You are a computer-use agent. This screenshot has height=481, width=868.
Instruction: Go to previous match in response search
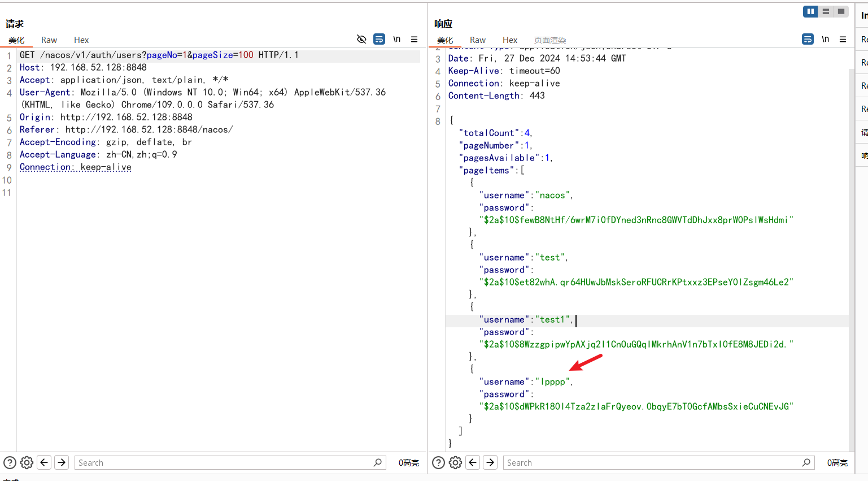473,462
